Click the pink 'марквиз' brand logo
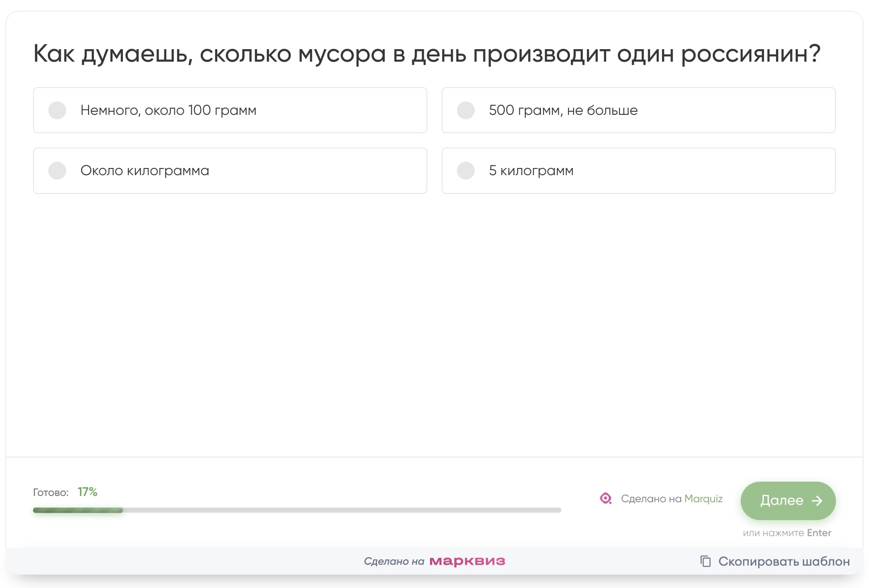 click(467, 561)
